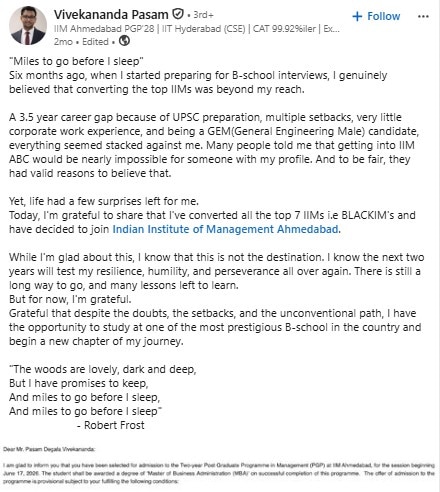Viewport: 440px width, 492px height.
Task: Click the 'Dear Mr. Pasam Degala Vivekananda' letter greeting
Action: (49, 449)
